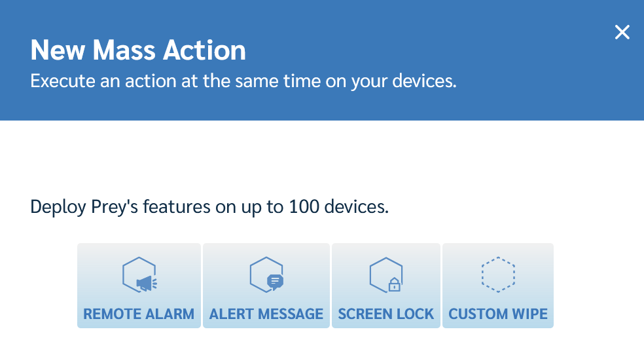Open the Remote Alarm tile
Image resolution: width=644 pixels, height=359 pixels.
[139, 286]
